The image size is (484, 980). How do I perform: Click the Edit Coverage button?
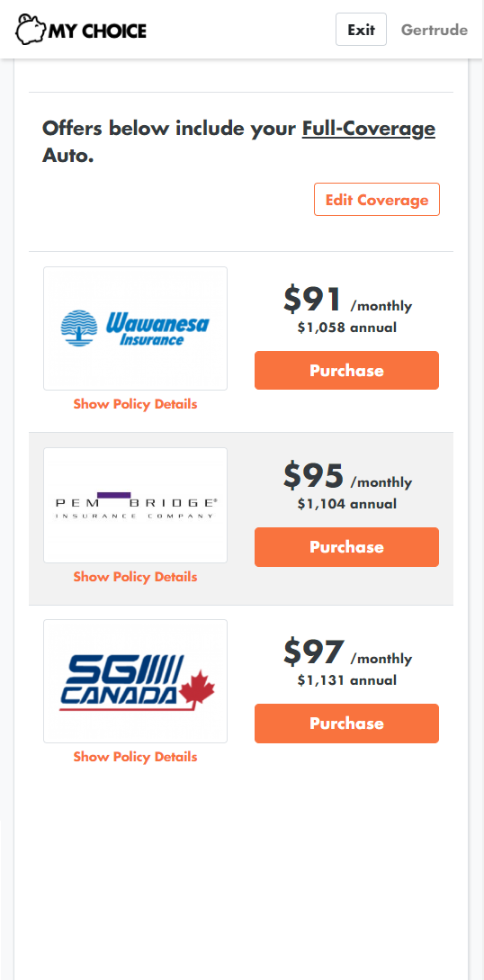pyautogui.click(x=377, y=200)
